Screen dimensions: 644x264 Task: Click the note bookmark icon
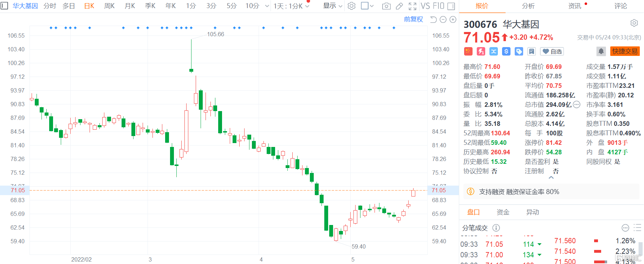[x=531, y=51]
